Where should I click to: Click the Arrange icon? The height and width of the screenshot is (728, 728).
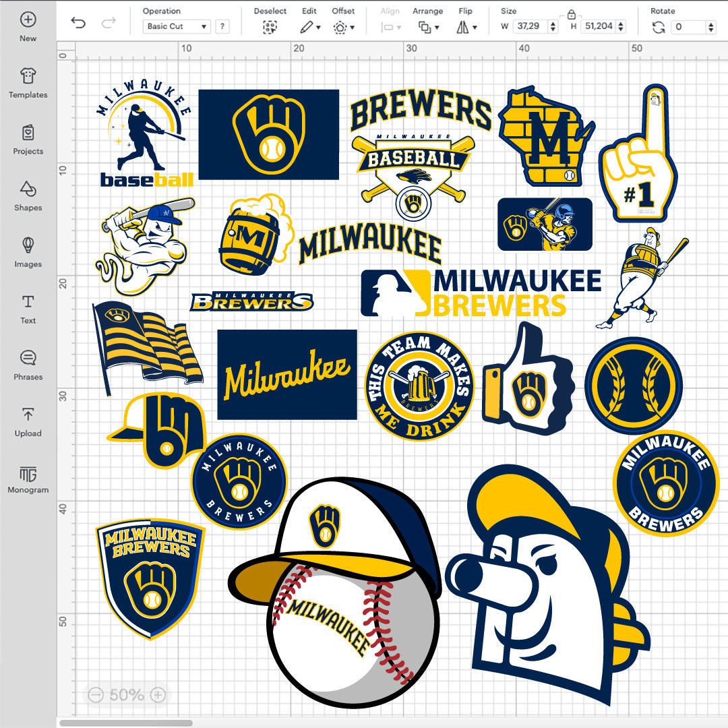425,28
